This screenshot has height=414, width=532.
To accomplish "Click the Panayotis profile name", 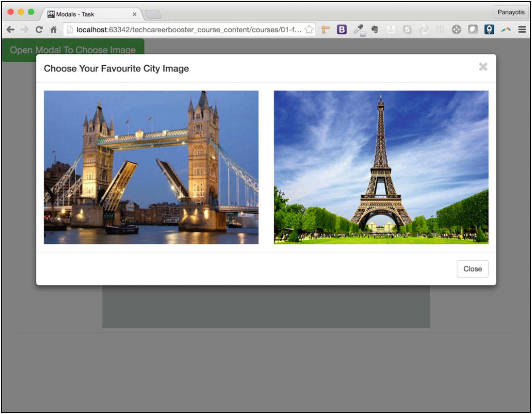I will click(x=511, y=12).
